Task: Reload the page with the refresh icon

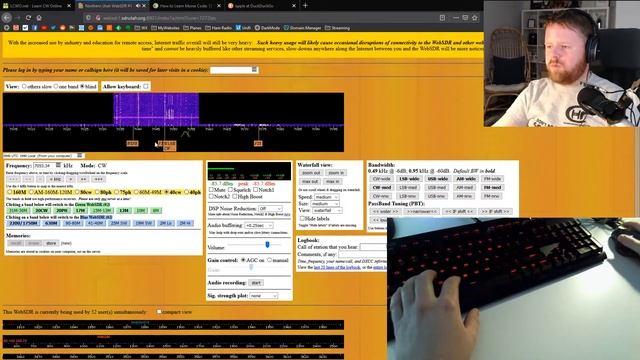Action: point(28,18)
